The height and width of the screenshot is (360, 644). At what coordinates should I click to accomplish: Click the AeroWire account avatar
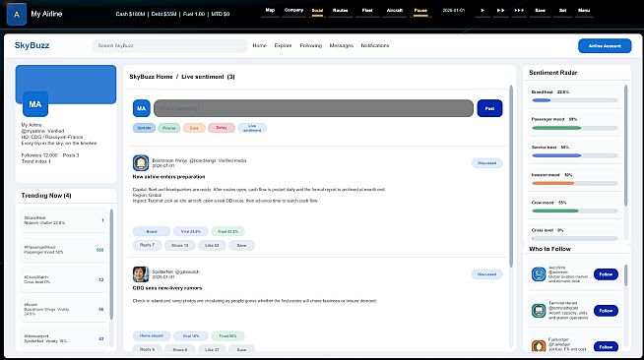[x=539, y=273]
